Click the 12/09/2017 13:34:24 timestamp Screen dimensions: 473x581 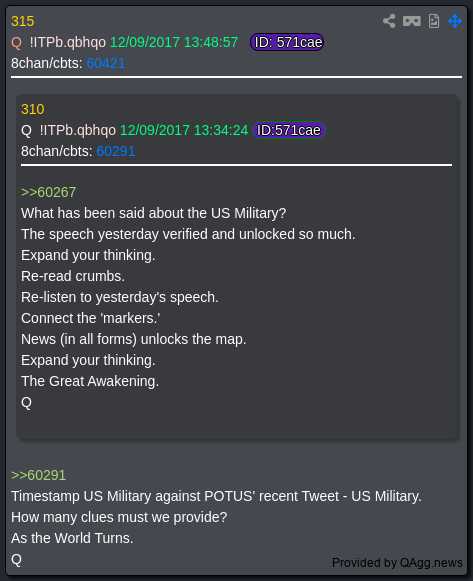point(184,130)
